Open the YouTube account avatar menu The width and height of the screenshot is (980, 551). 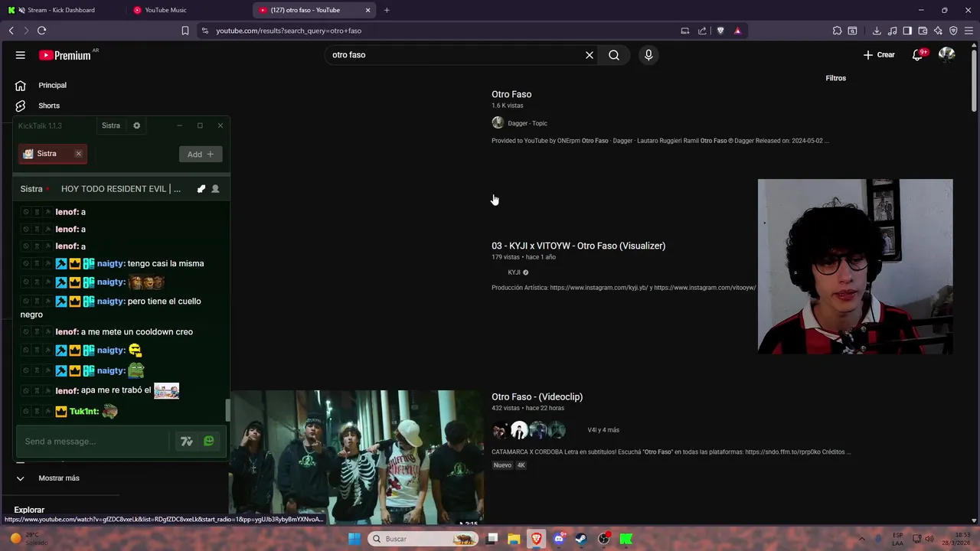point(947,55)
